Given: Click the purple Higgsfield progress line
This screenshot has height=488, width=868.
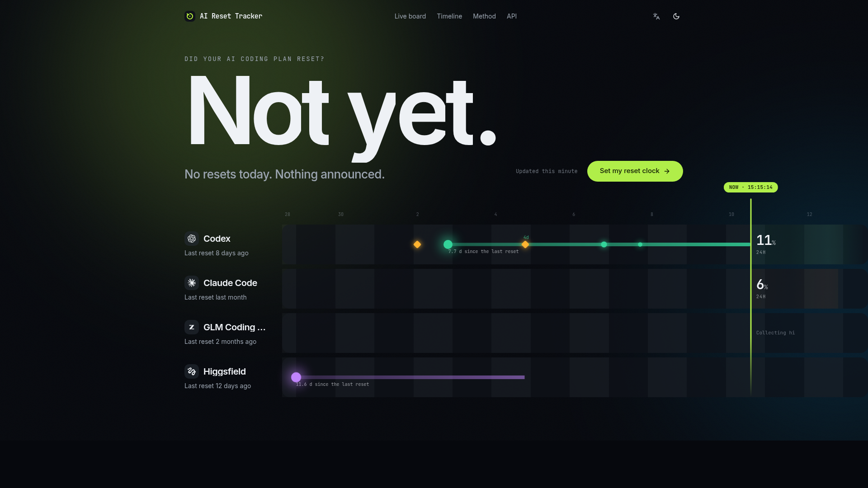Looking at the screenshot, I should tap(410, 377).
